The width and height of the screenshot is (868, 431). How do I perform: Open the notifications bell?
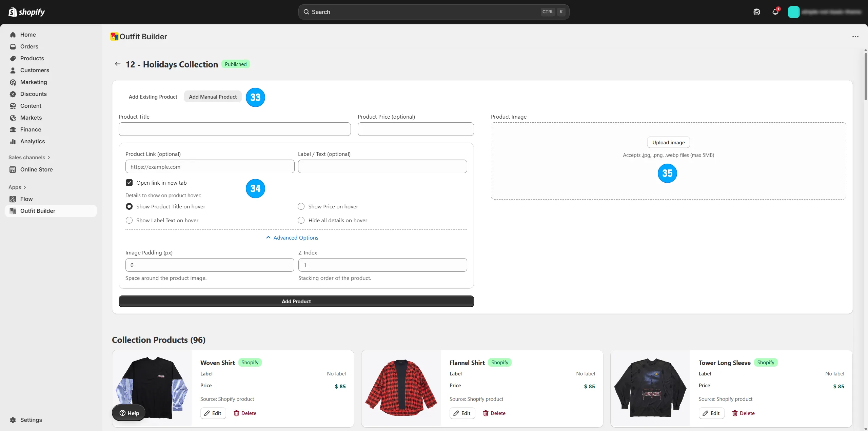tap(775, 12)
